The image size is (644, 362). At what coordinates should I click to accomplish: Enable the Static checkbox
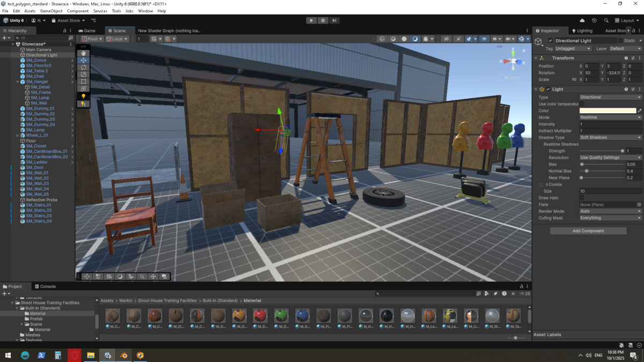620,41
